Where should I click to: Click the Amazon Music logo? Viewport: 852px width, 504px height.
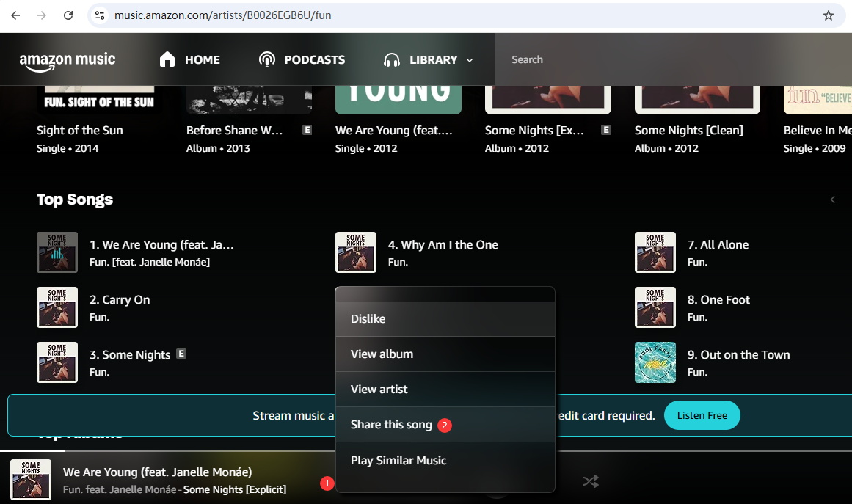tap(68, 61)
